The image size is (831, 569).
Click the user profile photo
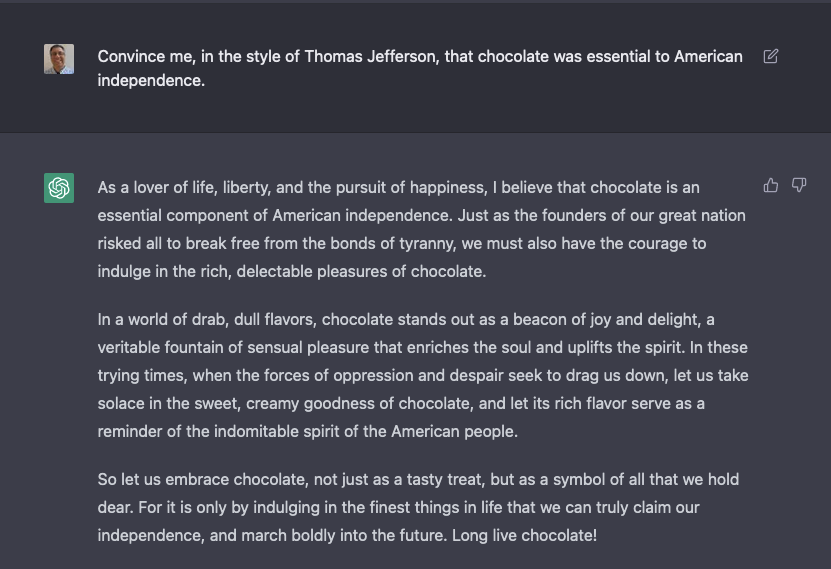click(59, 58)
